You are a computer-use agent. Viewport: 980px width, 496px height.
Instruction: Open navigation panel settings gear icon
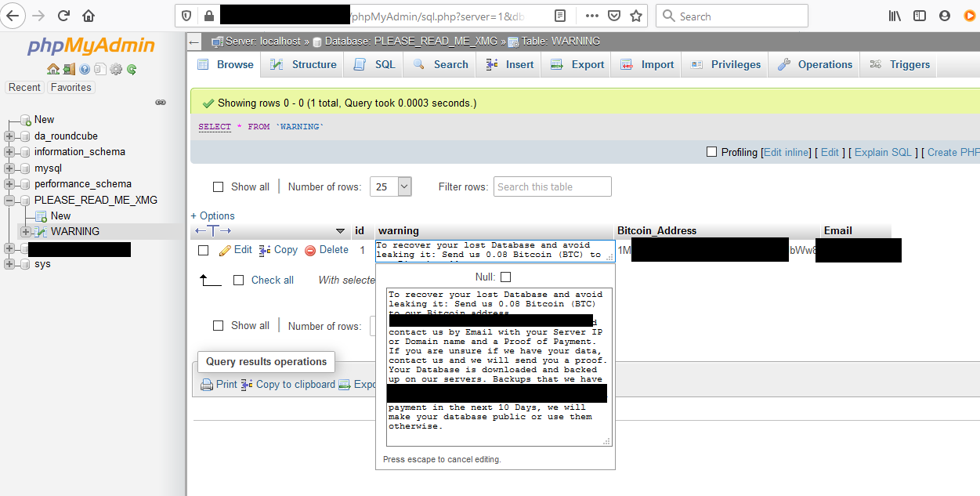(116, 69)
